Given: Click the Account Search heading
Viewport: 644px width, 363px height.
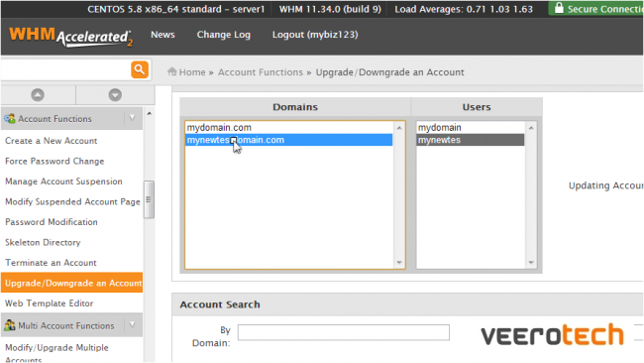Looking at the screenshot, I should click(x=220, y=304).
